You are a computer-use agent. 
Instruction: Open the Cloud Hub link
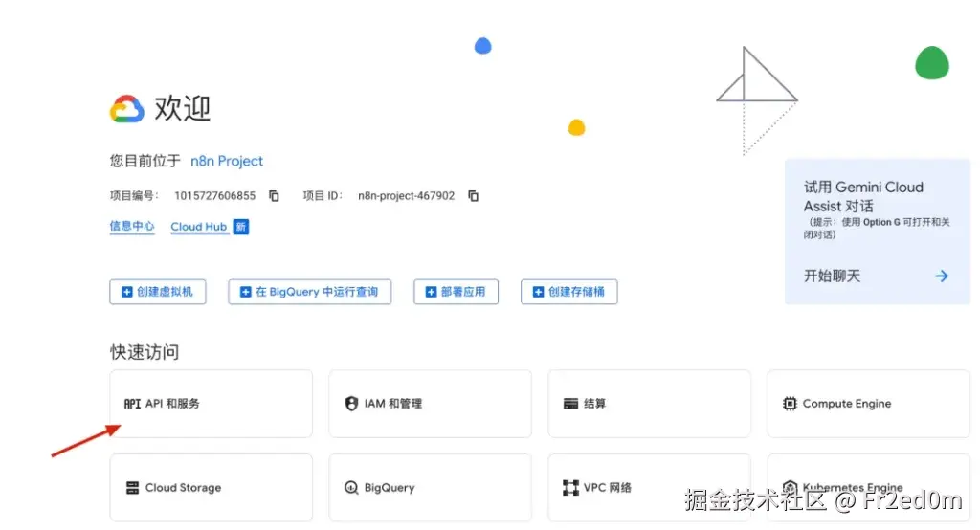(x=199, y=226)
